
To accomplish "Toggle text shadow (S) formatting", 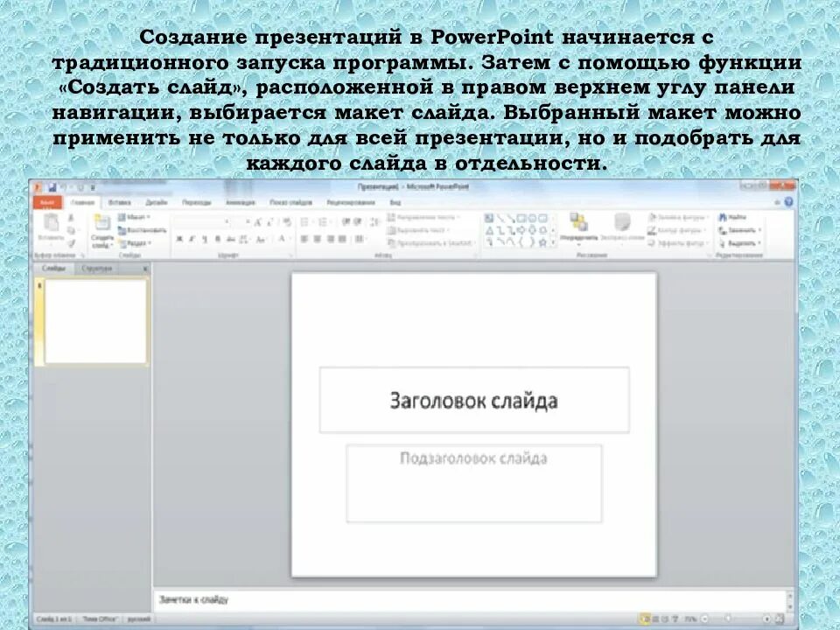I will pos(218,239).
